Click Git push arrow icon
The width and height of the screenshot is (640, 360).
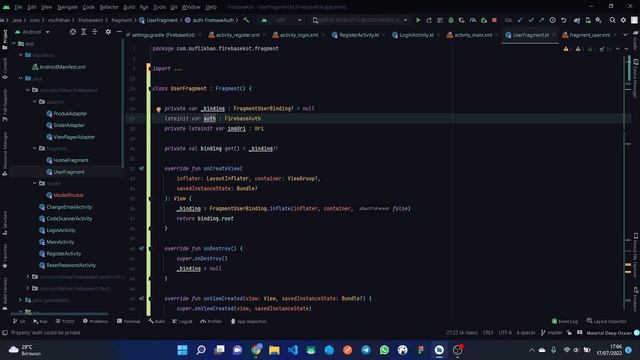coord(542,20)
